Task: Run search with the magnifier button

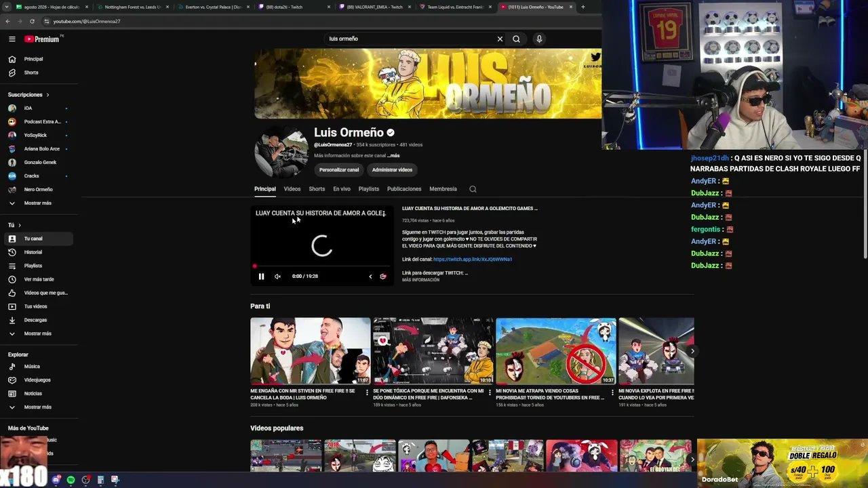Action: click(x=516, y=39)
